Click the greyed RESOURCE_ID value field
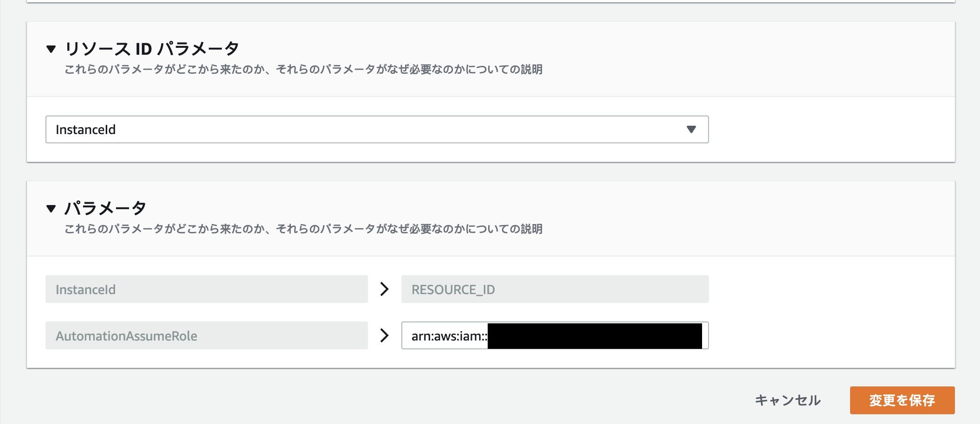 [x=554, y=289]
